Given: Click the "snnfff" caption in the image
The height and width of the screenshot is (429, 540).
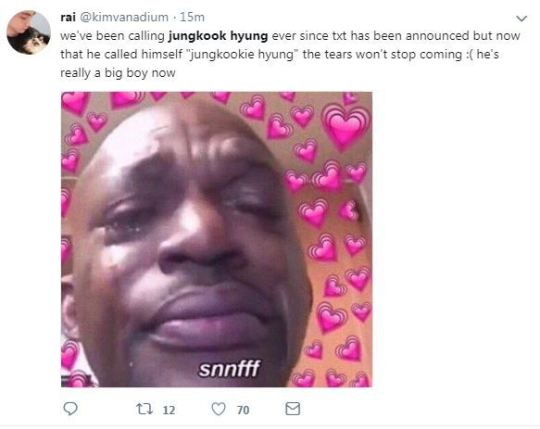Looking at the screenshot, I should point(229,369).
